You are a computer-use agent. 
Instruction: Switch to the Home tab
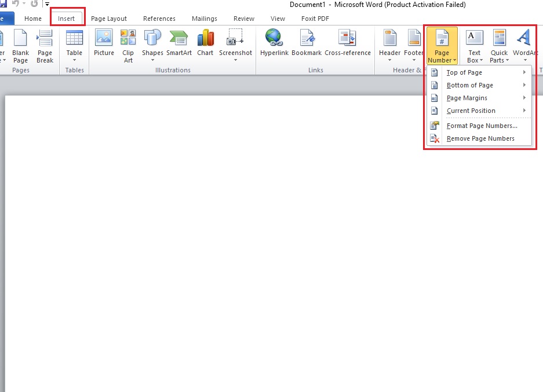pyautogui.click(x=33, y=19)
